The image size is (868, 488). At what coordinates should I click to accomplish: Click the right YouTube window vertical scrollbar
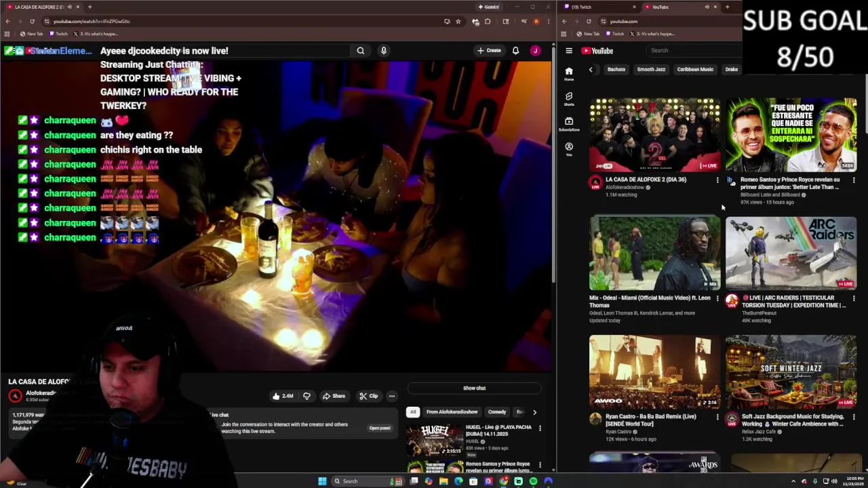point(865,105)
